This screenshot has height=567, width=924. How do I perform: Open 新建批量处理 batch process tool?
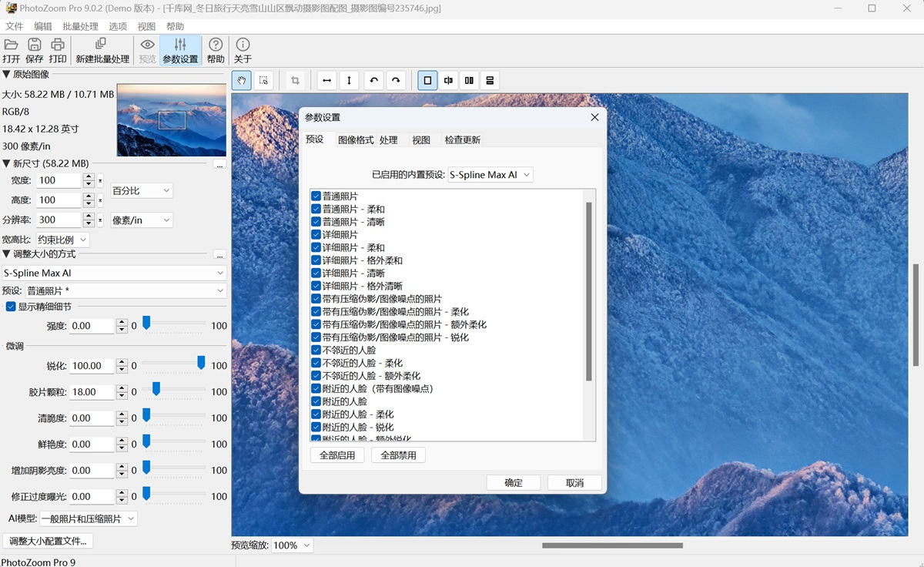click(x=102, y=50)
